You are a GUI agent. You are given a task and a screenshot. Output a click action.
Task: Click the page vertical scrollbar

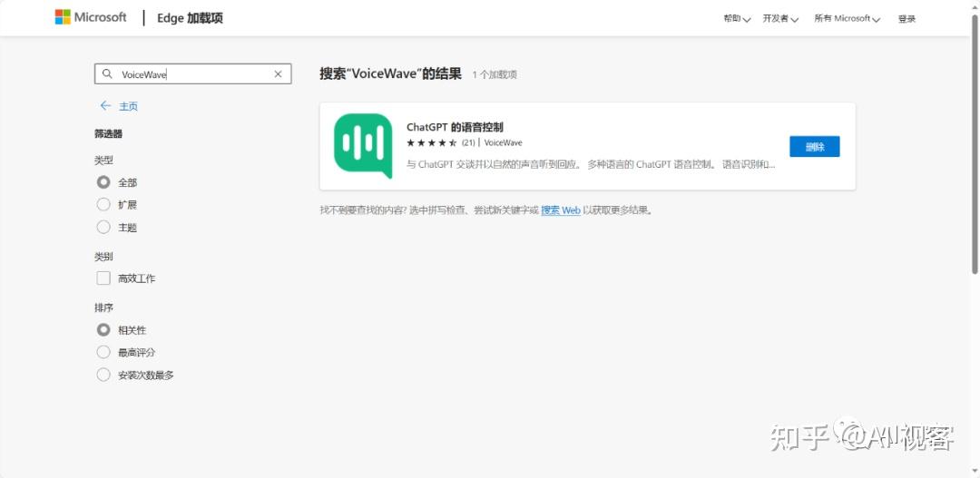[x=975, y=143]
